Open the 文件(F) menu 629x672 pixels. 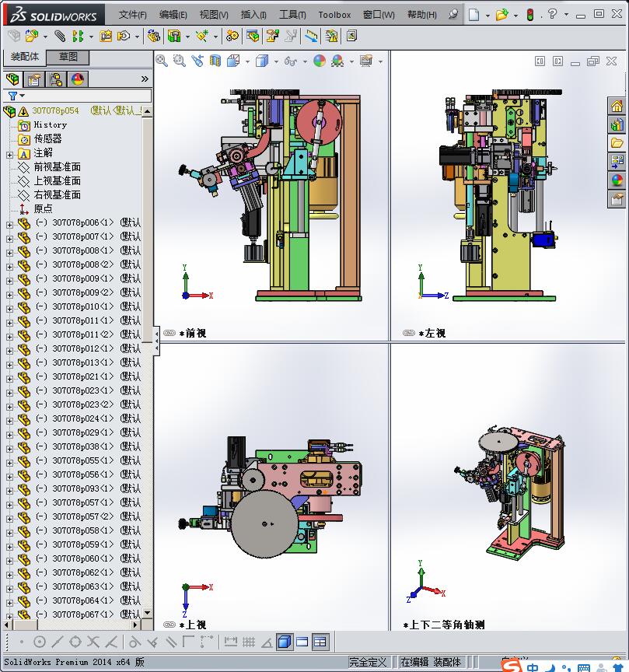tap(132, 15)
